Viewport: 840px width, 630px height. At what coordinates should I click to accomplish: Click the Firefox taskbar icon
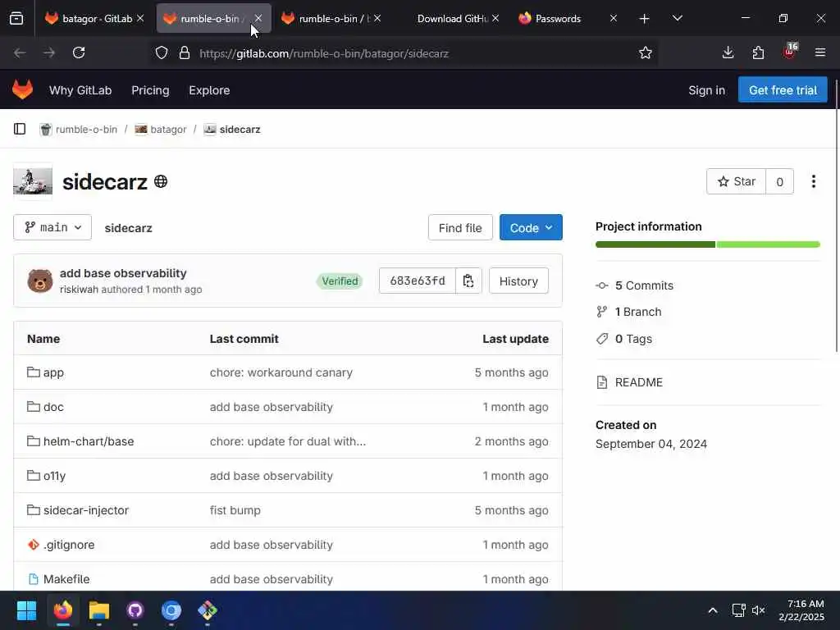click(x=62, y=610)
